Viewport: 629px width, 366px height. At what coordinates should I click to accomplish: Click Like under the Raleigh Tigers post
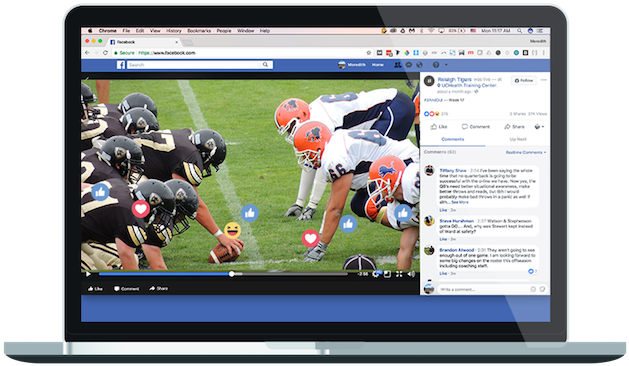pyautogui.click(x=439, y=127)
